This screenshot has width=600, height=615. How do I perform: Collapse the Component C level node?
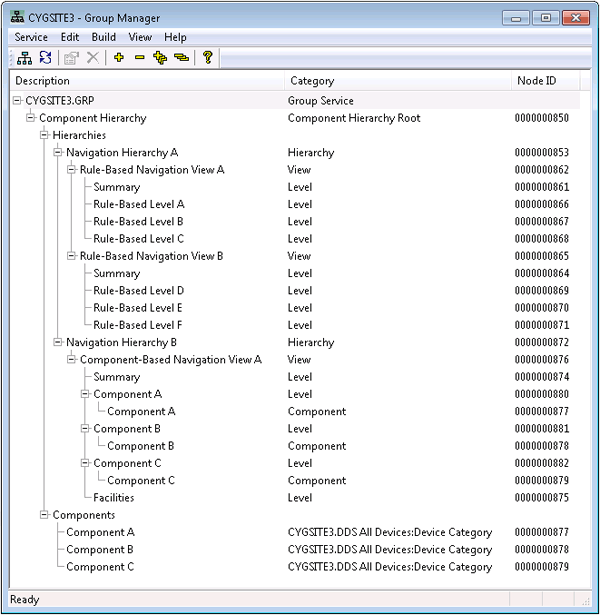click(85, 463)
